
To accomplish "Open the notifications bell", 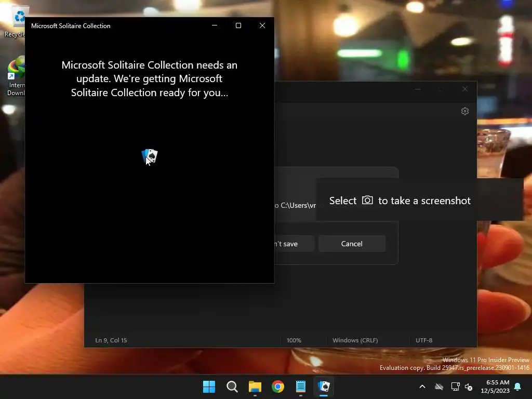I will (518, 387).
